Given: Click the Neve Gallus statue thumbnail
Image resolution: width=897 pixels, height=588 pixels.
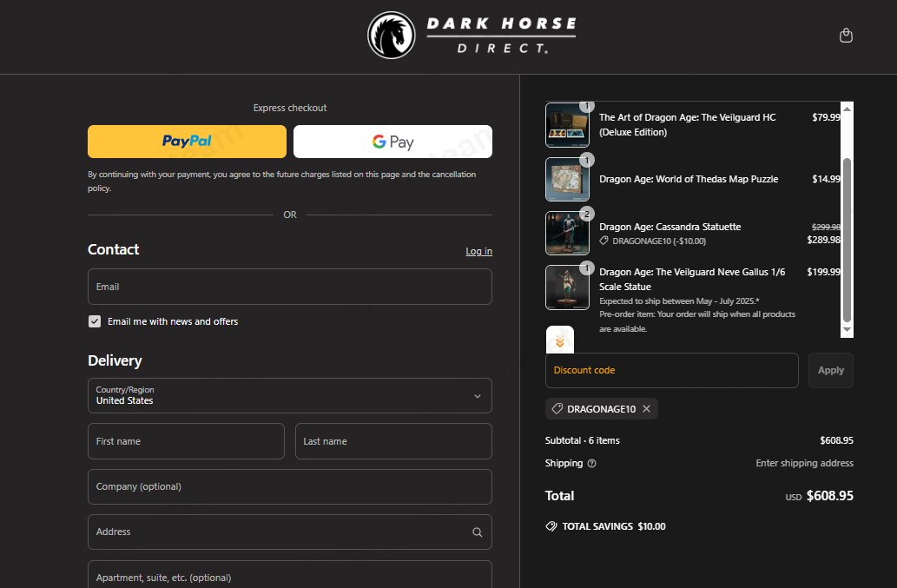Looking at the screenshot, I should pyautogui.click(x=567, y=287).
